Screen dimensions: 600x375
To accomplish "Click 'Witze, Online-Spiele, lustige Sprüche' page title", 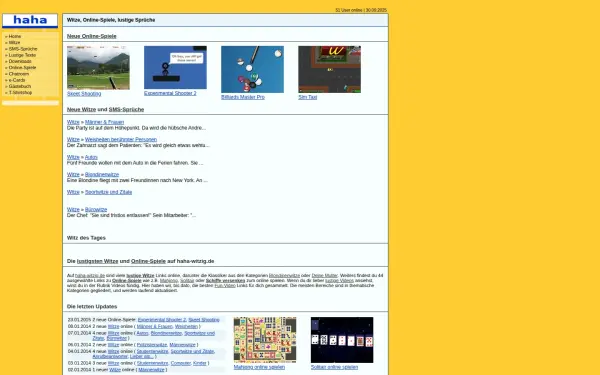I will (111, 20).
